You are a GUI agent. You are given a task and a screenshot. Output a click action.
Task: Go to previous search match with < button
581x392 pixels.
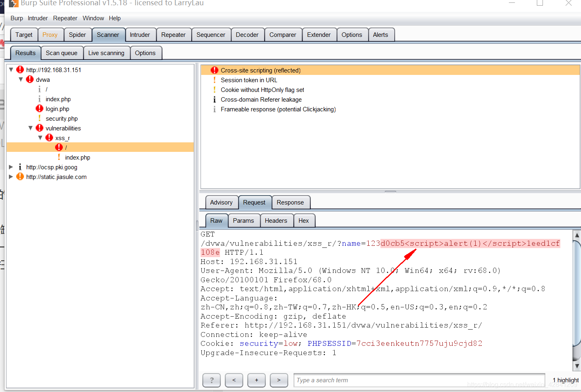click(234, 380)
